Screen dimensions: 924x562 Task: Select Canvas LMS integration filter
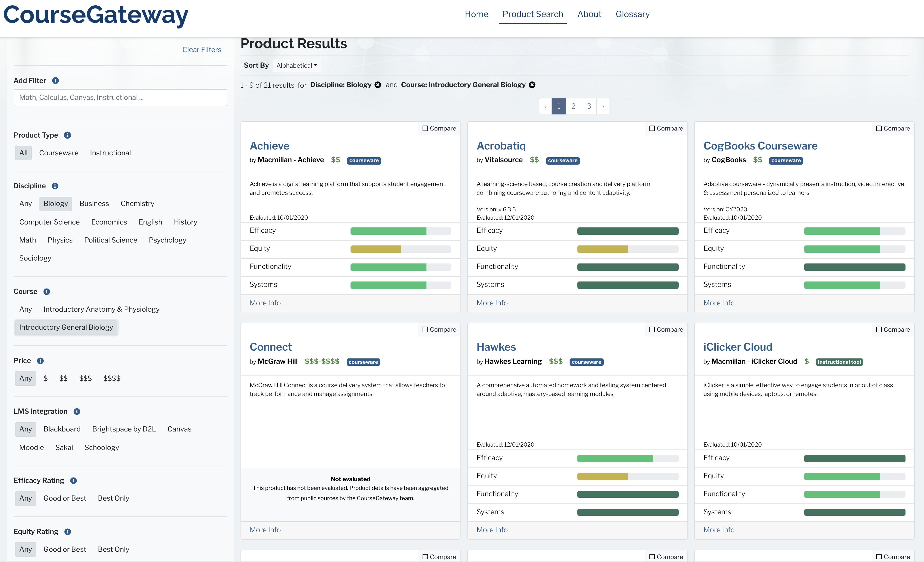point(179,429)
